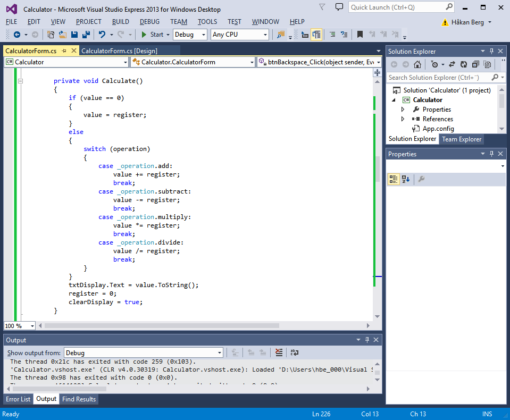Close the Output panel
Viewport: 510px width, 420px height.
point(376,340)
